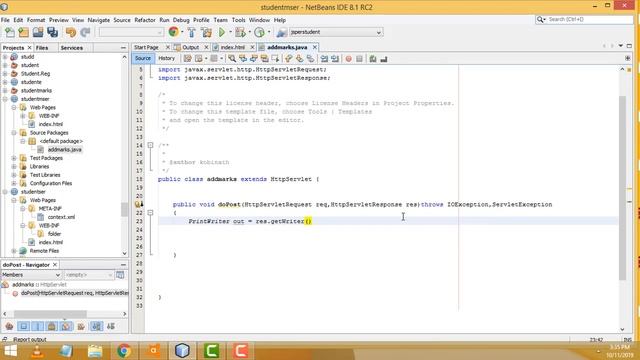Click the Build Project hammer icon
640x360 pixels.
pyautogui.click(x=191, y=32)
